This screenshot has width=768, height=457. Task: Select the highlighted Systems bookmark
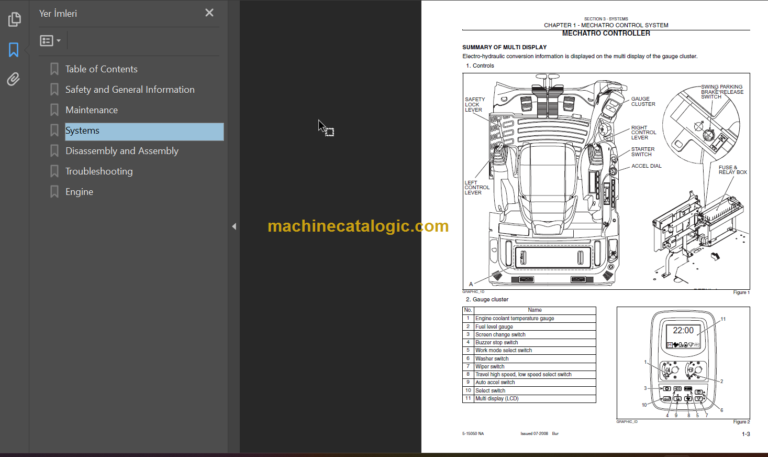[144, 131]
